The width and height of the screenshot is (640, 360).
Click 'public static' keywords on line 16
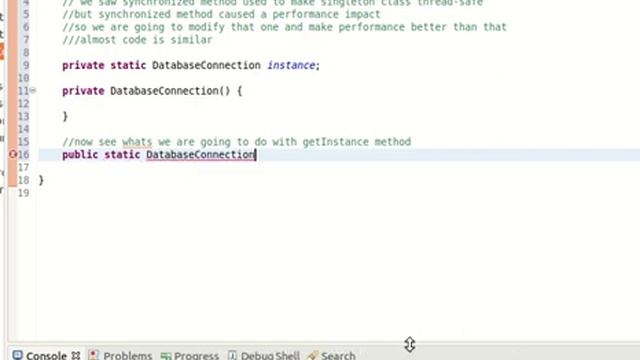(x=101, y=155)
